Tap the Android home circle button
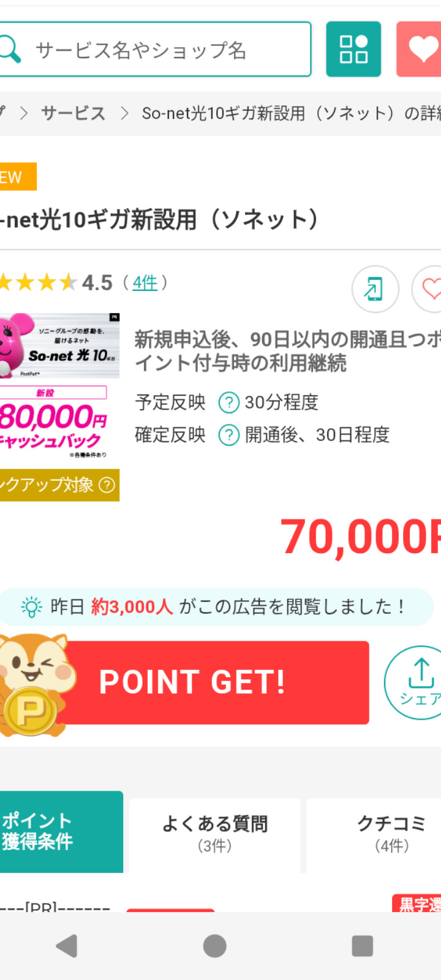 pos(214,946)
